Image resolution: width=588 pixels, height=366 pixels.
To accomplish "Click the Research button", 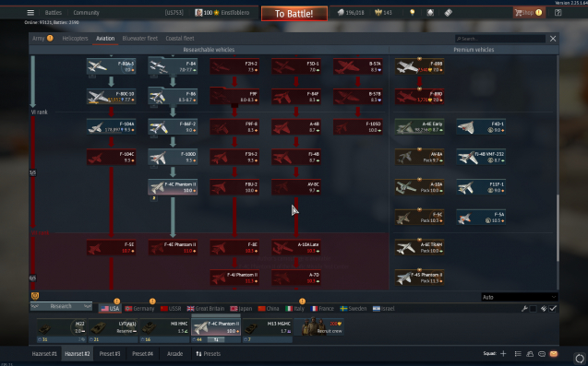I will click(x=61, y=306).
